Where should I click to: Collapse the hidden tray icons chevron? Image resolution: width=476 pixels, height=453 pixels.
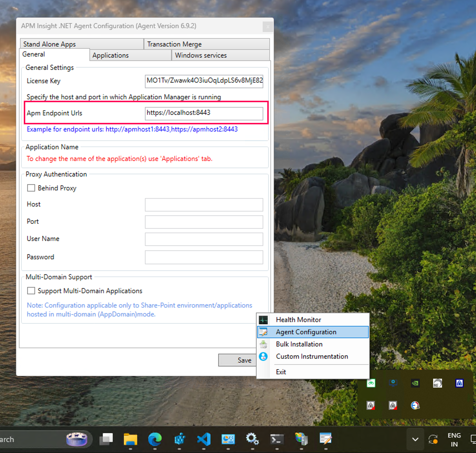tap(415, 439)
